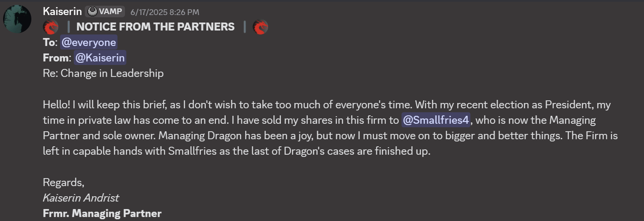Image resolution: width=644 pixels, height=221 pixels.
Task: Click the VAMP server tag badge
Action: [106, 12]
